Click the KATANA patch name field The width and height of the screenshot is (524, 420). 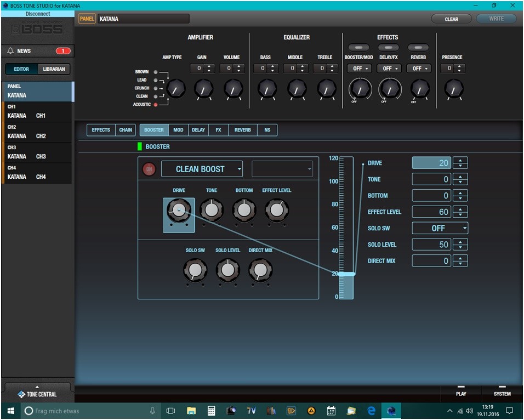[144, 19]
